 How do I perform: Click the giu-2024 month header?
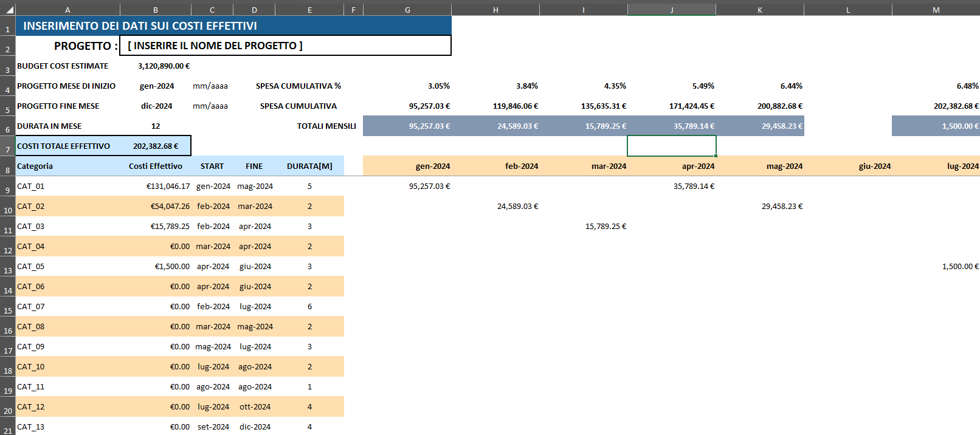[x=874, y=166]
